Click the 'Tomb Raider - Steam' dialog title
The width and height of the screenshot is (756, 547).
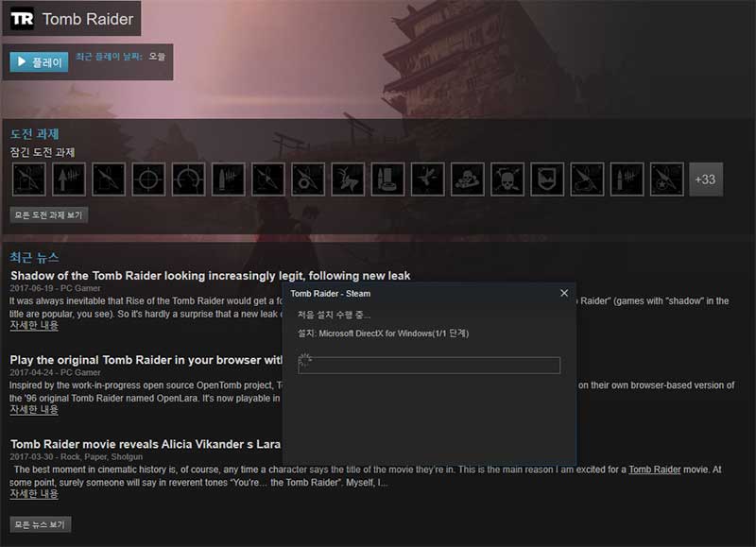(x=330, y=294)
